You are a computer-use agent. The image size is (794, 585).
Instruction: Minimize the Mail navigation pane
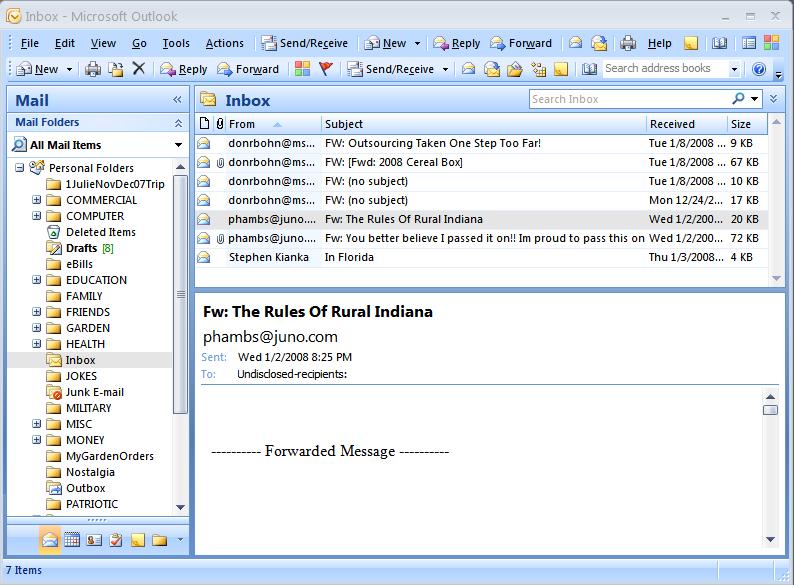coord(177,99)
